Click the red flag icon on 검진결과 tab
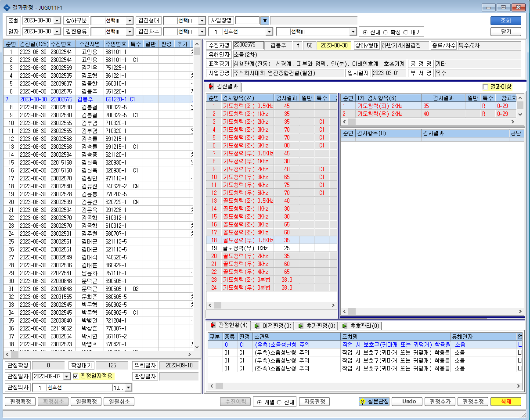530x420 pixels. click(x=212, y=86)
